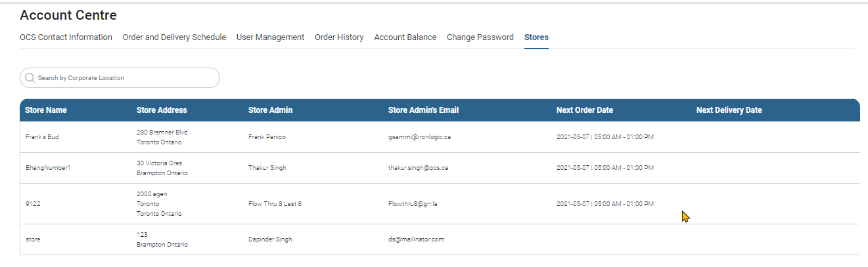Viewport: 868px width, 267px height.
Task: Click the Store Address column header
Action: pos(162,110)
